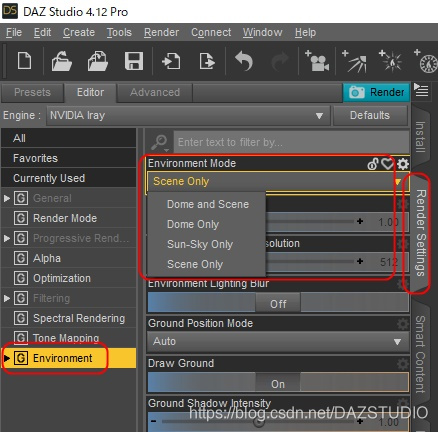Expand the Filtering group arrow
The image size is (438, 432).
pyautogui.click(x=7, y=298)
